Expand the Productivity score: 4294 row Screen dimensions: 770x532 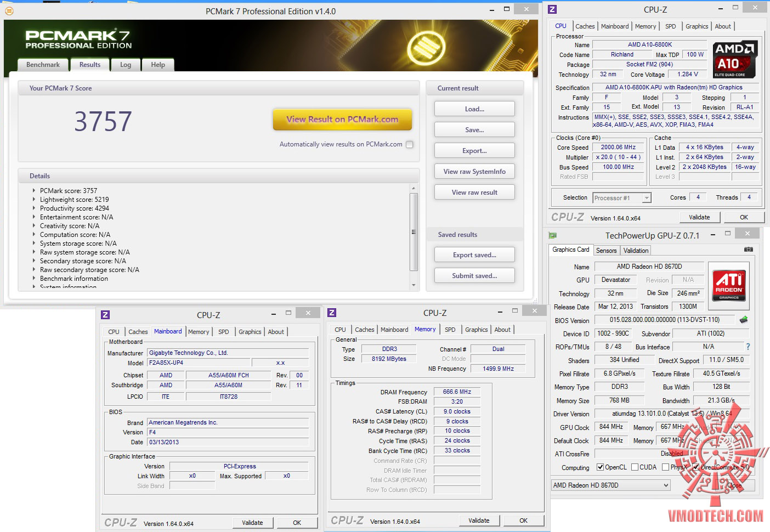[x=33, y=208]
